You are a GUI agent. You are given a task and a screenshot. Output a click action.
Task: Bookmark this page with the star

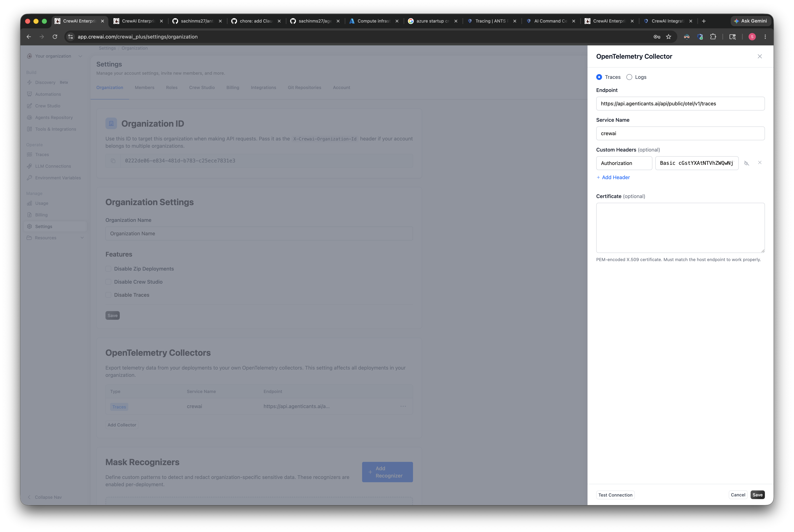tap(668, 37)
